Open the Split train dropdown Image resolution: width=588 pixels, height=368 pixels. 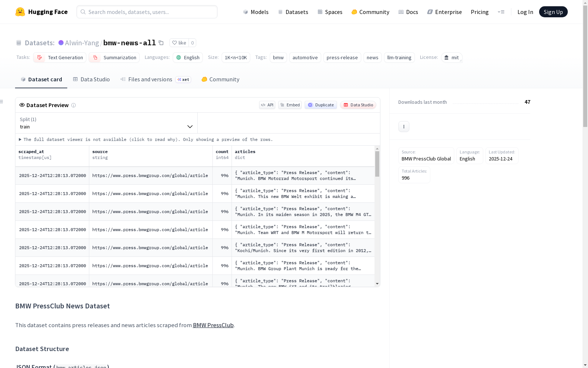coord(107,123)
